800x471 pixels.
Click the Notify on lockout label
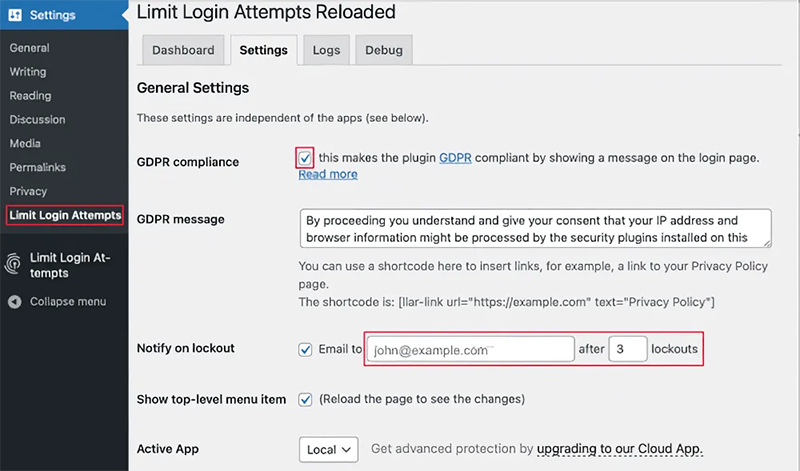pos(186,348)
